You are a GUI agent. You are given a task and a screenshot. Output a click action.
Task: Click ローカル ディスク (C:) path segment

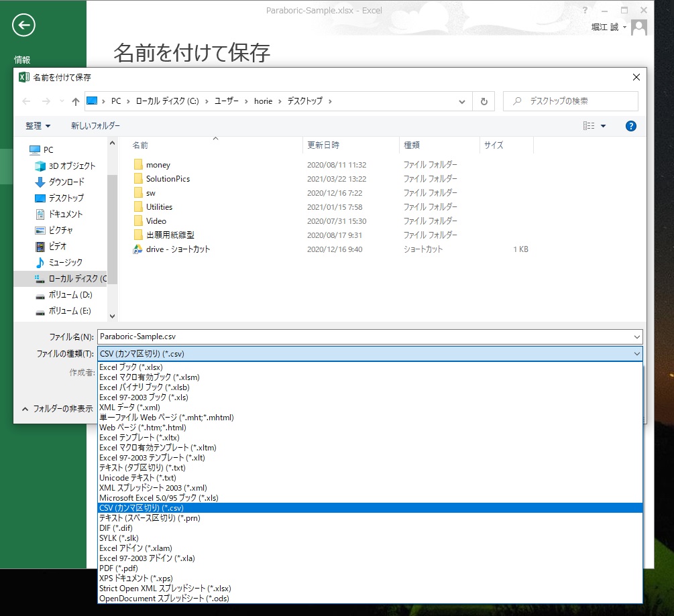point(167,101)
